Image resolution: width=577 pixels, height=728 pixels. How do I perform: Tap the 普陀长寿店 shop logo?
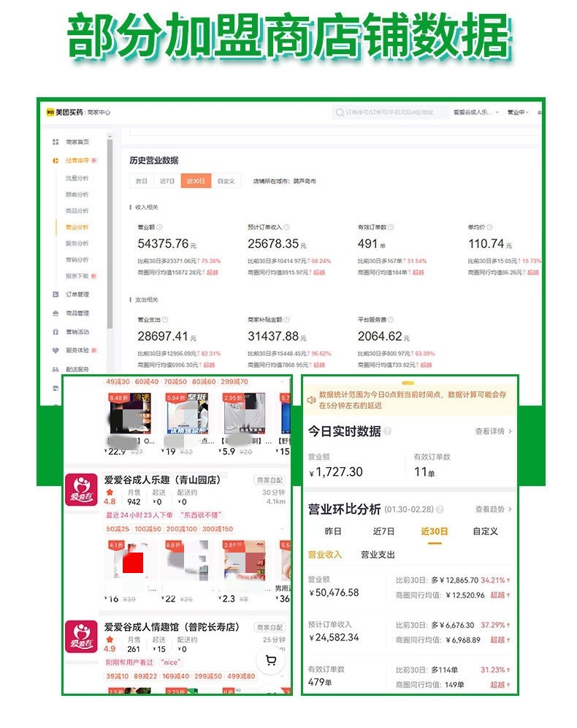coord(82,637)
